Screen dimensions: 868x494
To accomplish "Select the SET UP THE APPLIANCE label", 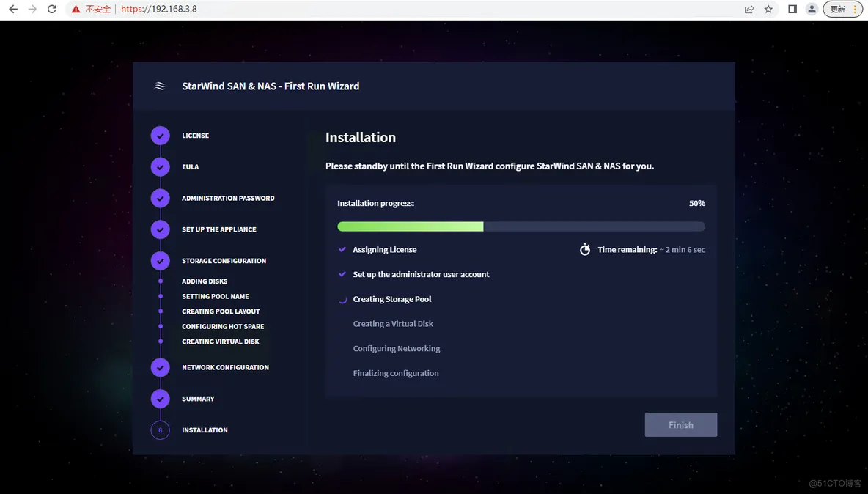I will click(219, 229).
